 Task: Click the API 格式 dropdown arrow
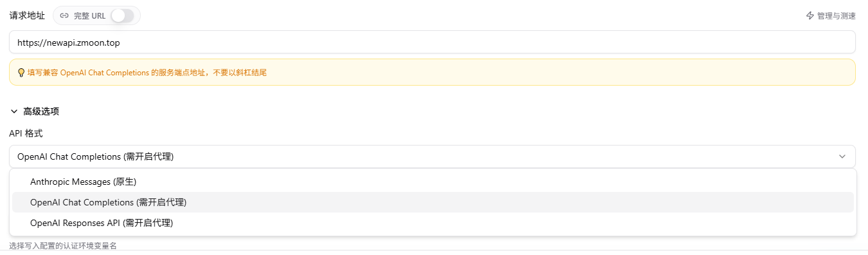(x=842, y=156)
